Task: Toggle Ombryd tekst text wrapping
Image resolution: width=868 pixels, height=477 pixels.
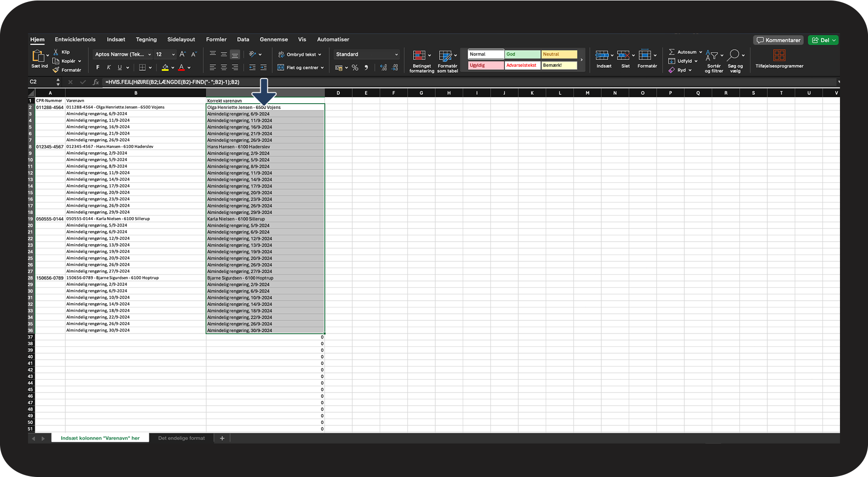Action: coord(300,55)
